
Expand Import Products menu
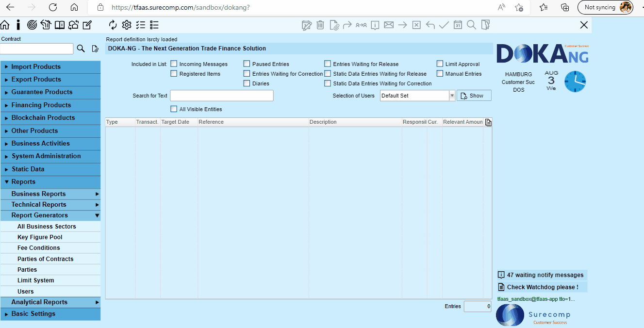pyautogui.click(x=50, y=67)
